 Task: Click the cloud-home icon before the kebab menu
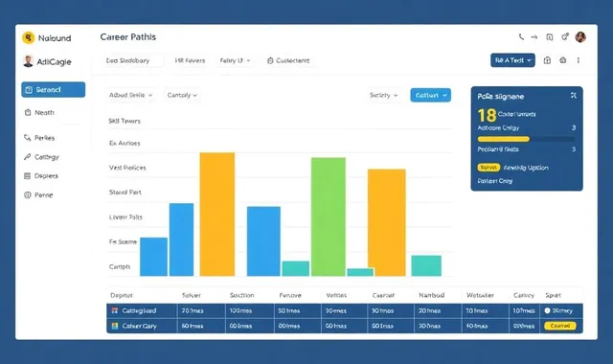click(562, 60)
